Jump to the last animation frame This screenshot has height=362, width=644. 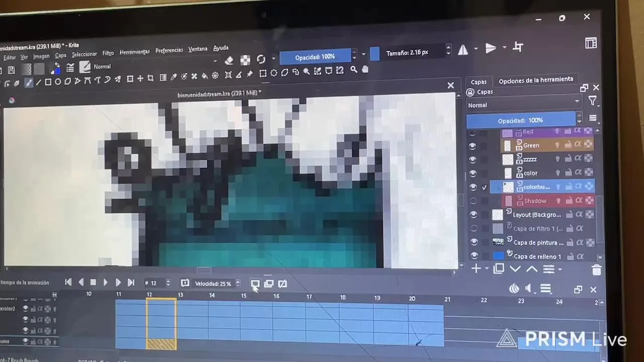coord(131,283)
